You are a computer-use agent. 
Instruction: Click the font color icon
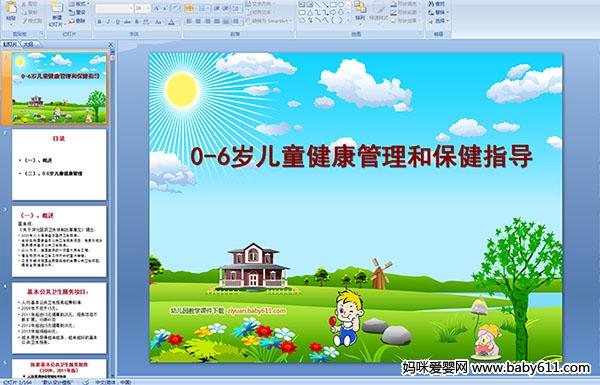(x=171, y=22)
